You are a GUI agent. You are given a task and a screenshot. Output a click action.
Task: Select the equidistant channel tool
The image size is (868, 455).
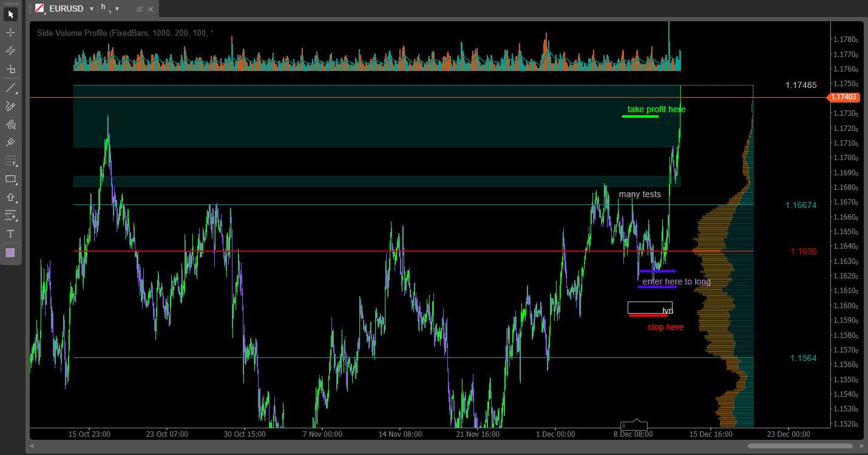[x=10, y=124]
